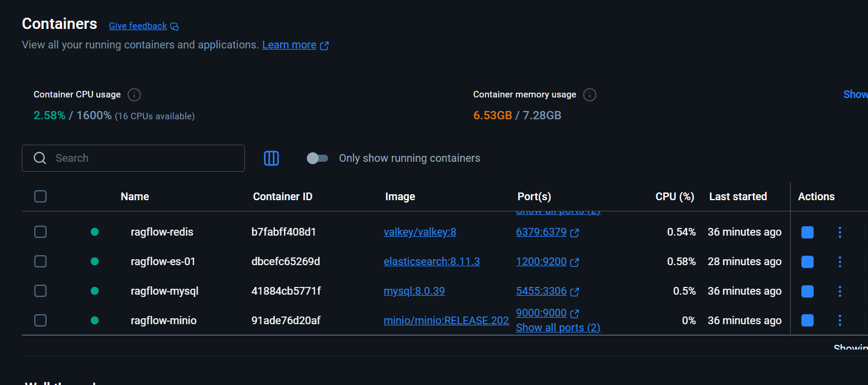The image size is (868, 385).
Task: Stop the ragflow-es-01 container
Action: [807, 262]
